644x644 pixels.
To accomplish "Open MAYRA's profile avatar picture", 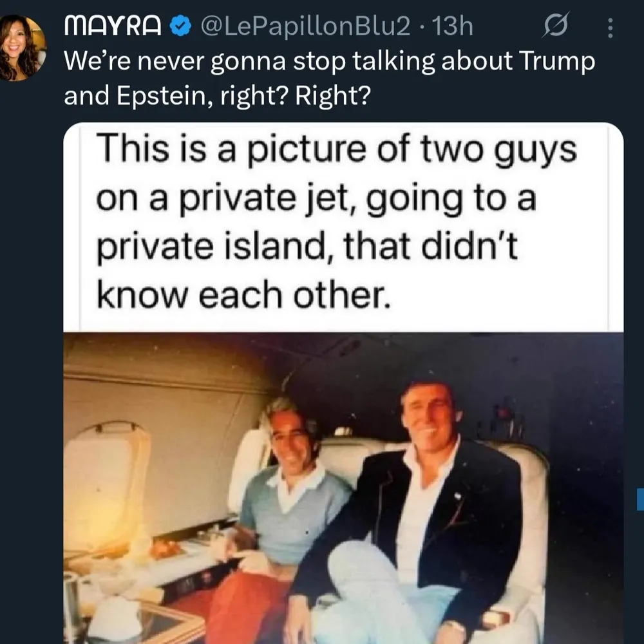I will click(23, 48).
